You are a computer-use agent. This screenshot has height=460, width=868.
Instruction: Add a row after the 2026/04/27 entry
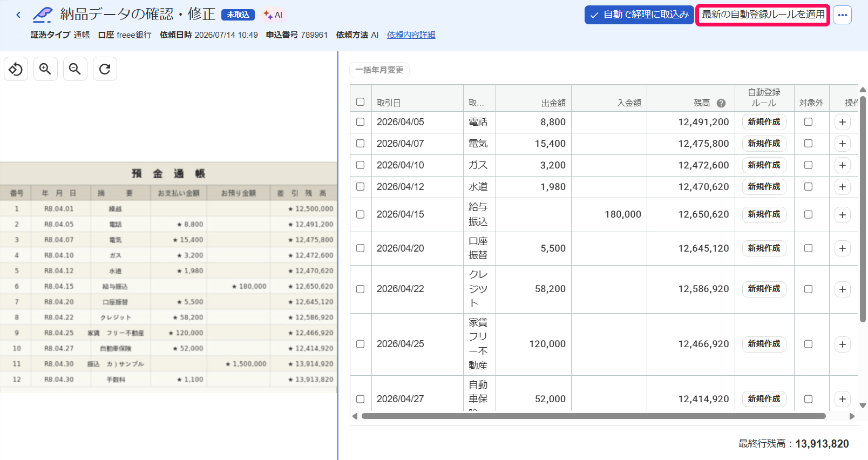coord(843,399)
